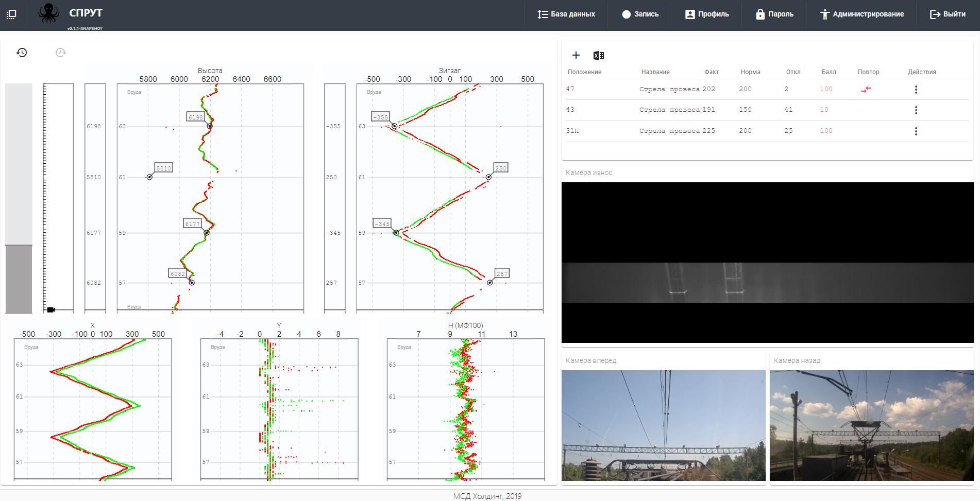The image size is (980, 501).
Task: Sort by Положение column header
Action: coord(584,72)
